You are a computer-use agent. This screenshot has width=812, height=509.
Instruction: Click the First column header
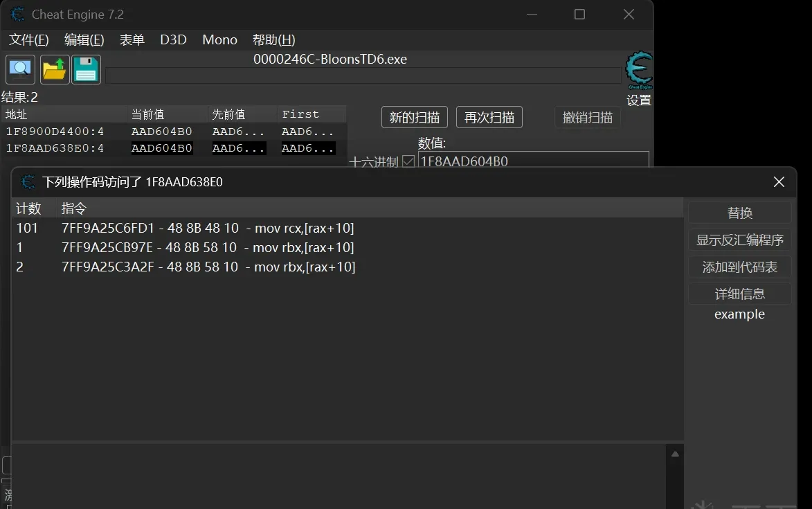pos(312,114)
